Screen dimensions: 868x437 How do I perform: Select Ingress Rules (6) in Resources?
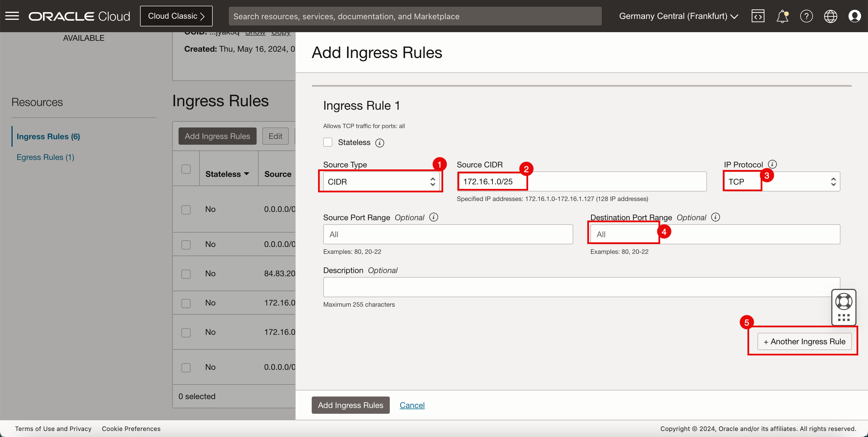48,136
